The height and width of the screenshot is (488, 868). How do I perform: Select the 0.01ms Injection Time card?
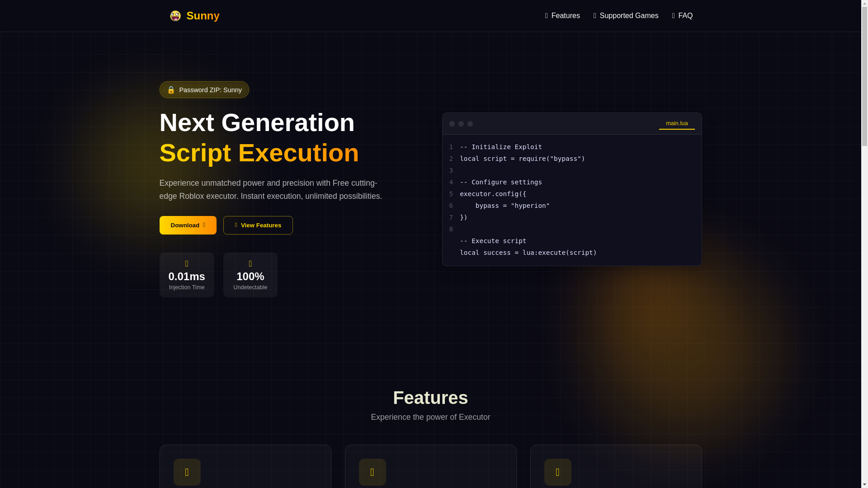click(x=187, y=275)
